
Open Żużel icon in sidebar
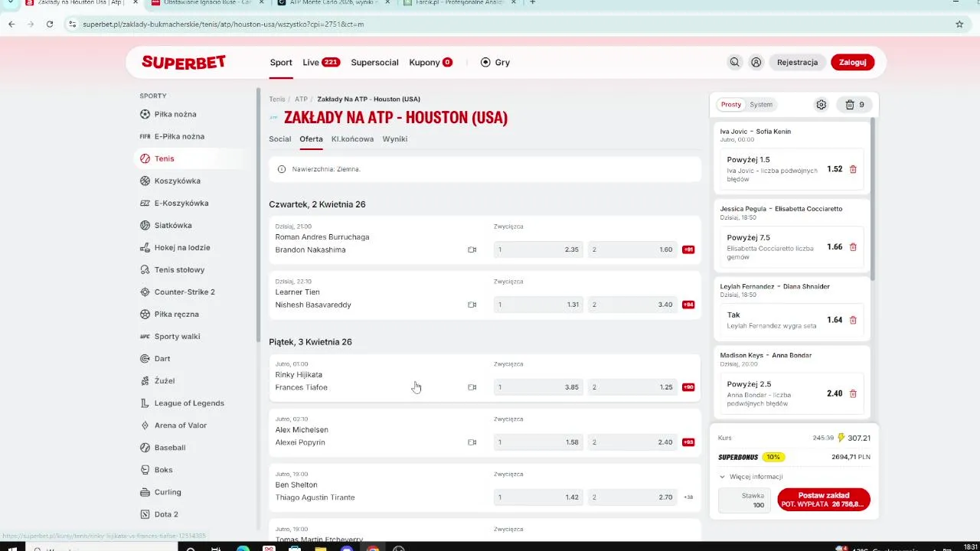pyautogui.click(x=145, y=380)
